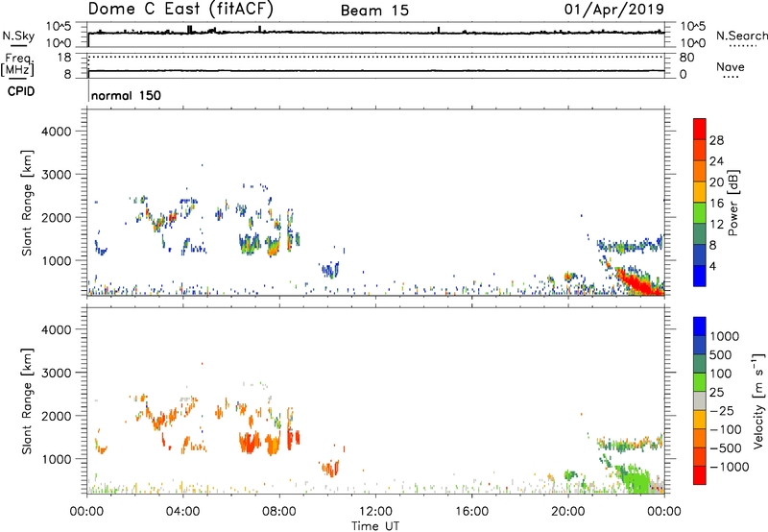Viewport: 768px width, 532px height.
Task: Click the "2000" tick of the velocity panel
Action: pos(57,417)
